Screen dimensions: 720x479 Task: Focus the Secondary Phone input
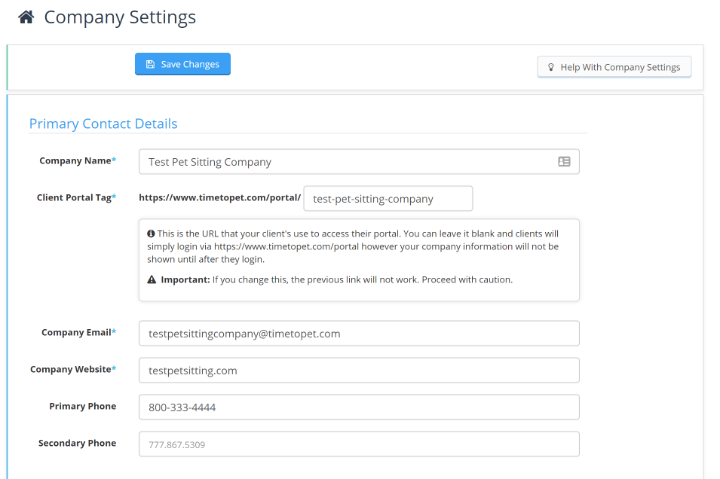359,444
